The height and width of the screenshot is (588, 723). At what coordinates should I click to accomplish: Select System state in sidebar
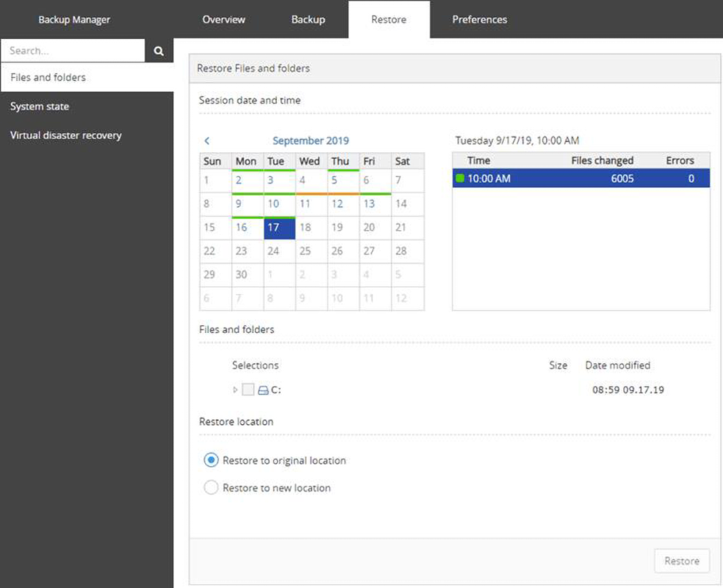pyautogui.click(x=40, y=107)
